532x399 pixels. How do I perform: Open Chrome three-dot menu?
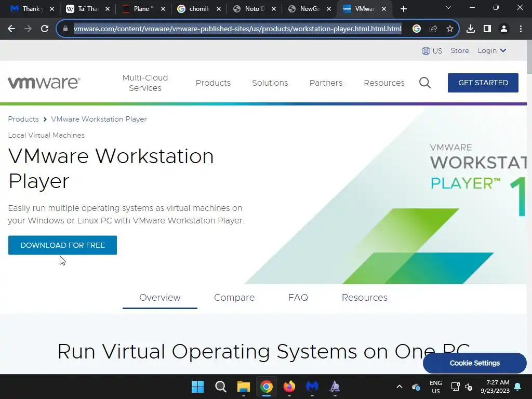tap(521, 29)
